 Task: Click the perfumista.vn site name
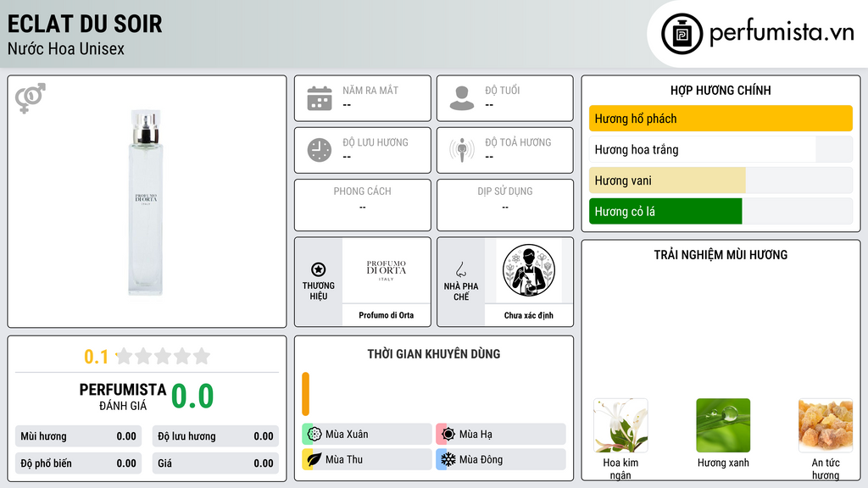[x=782, y=32]
